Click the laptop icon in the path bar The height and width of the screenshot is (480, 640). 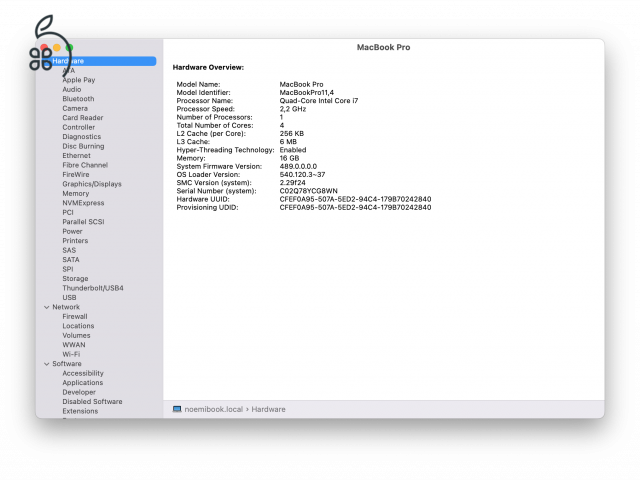(177, 409)
